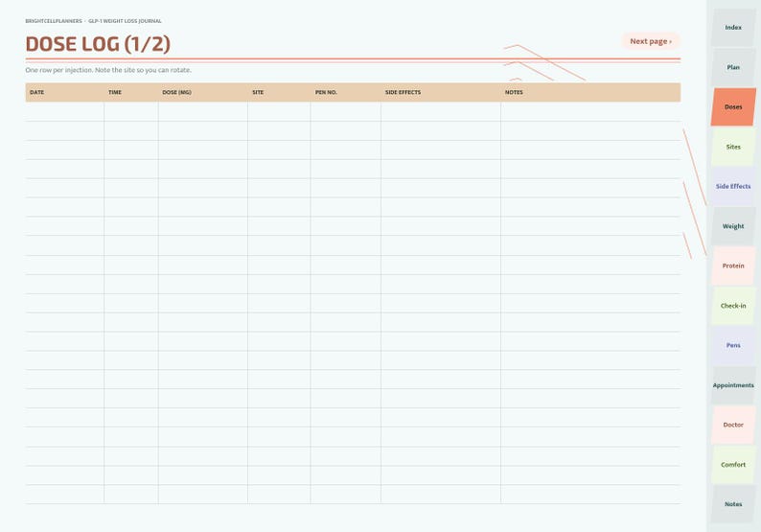The image size is (761, 532).
Task: Switch to the Check-in tab
Action: click(x=733, y=306)
